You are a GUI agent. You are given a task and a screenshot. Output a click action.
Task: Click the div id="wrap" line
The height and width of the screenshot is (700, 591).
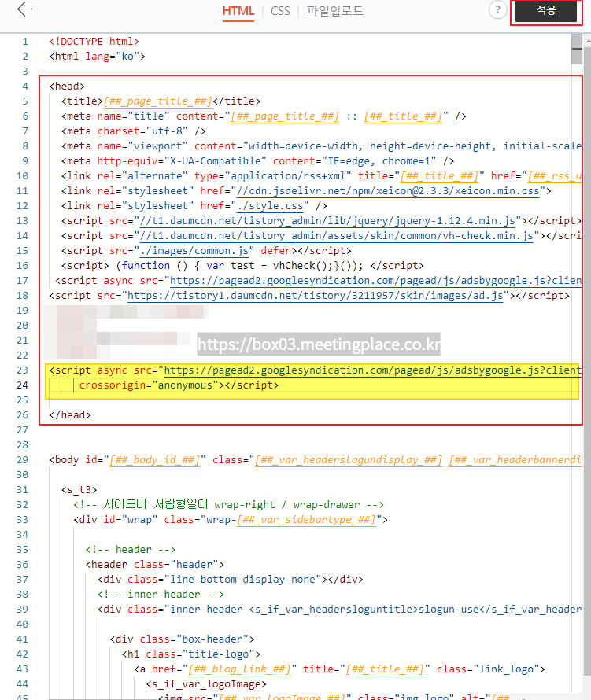click(231, 520)
